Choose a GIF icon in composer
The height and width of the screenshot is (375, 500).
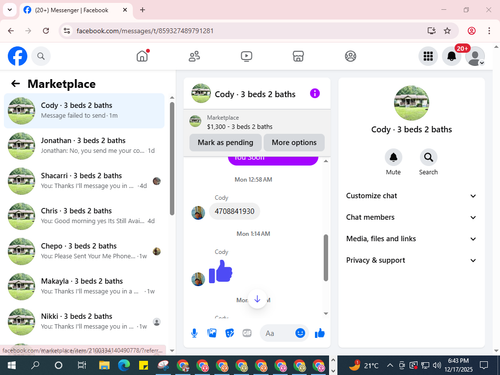pyautogui.click(x=247, y=333)
